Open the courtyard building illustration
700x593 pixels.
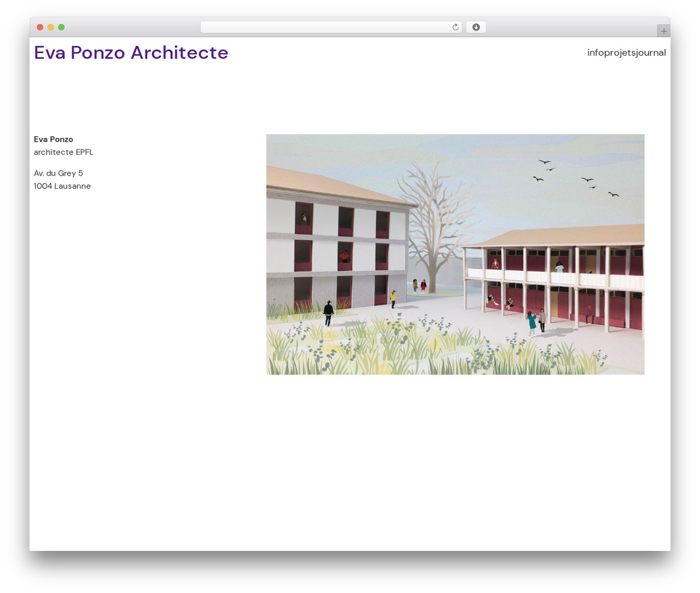455,254
